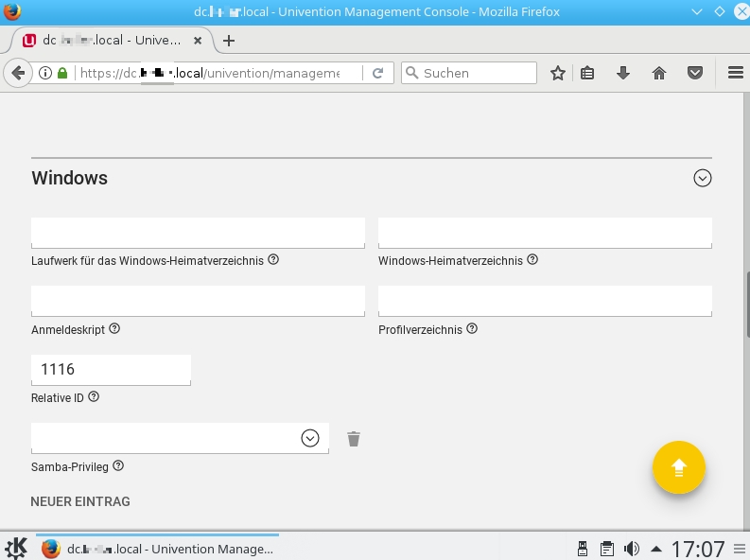Open the volume speaker tray icon
750x560 pixels.
632,549
